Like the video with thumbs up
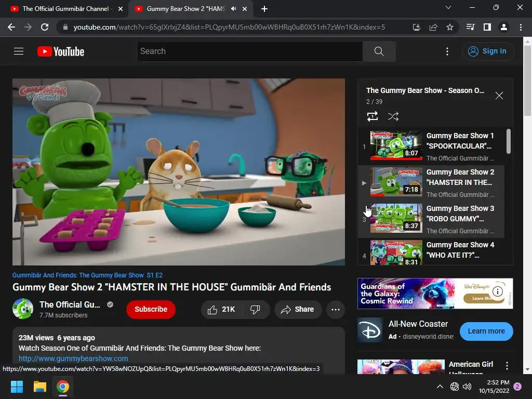This screenshot has height=399, width=532. 222,310
